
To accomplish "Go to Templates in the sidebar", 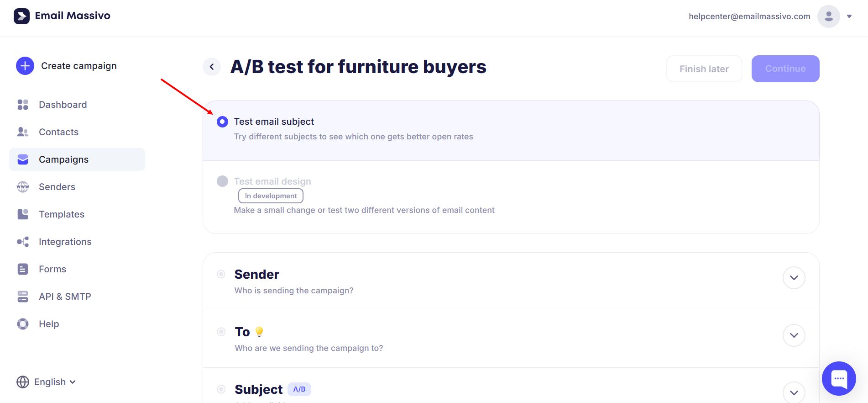I will click(x=62, y=214).
